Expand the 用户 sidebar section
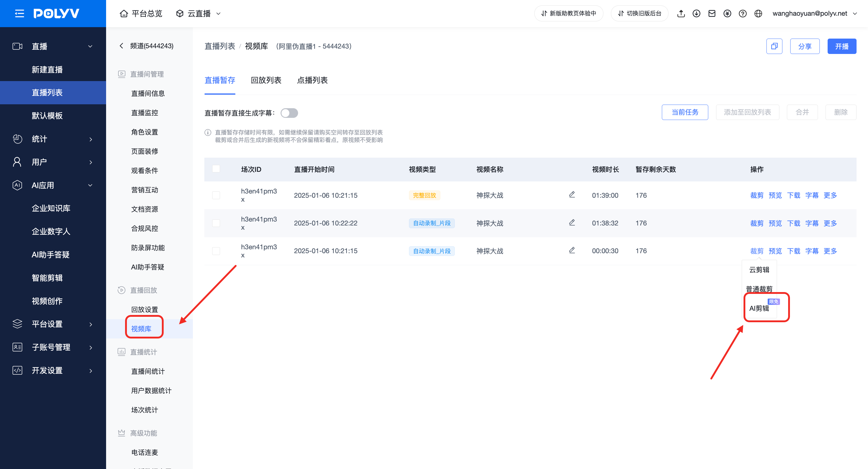 tap(53, 162)
